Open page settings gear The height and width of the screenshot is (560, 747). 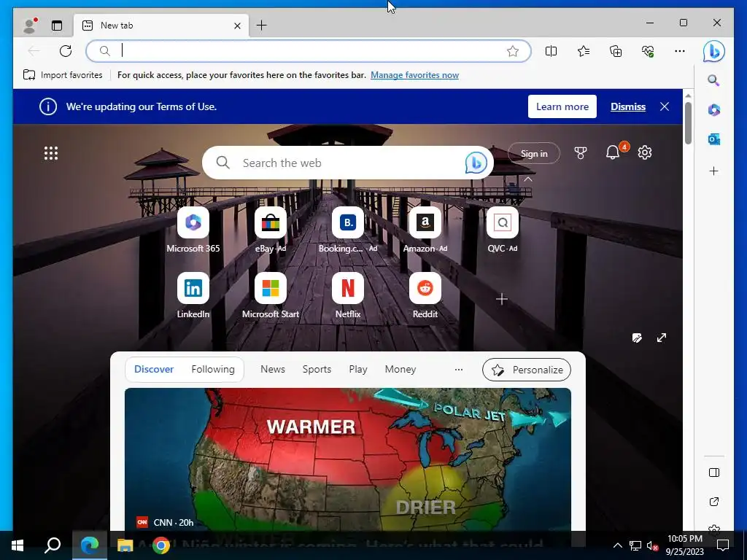[x=645, y=152]
